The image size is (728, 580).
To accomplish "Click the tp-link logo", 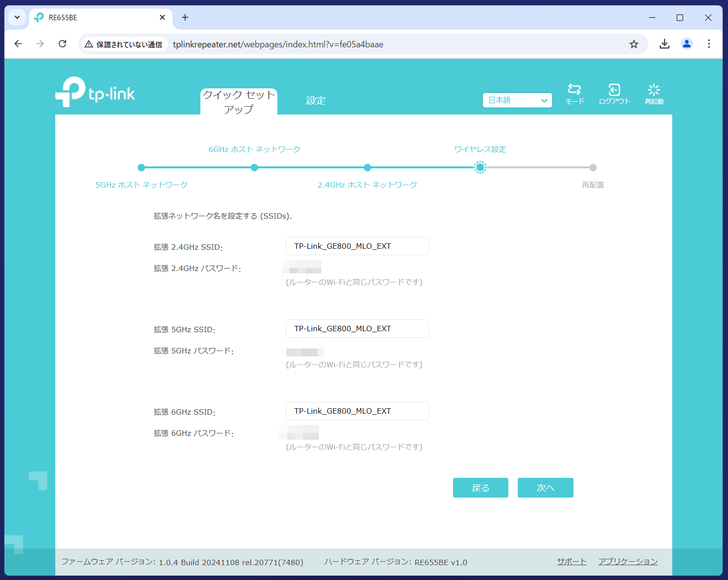I will coord(95,91).
